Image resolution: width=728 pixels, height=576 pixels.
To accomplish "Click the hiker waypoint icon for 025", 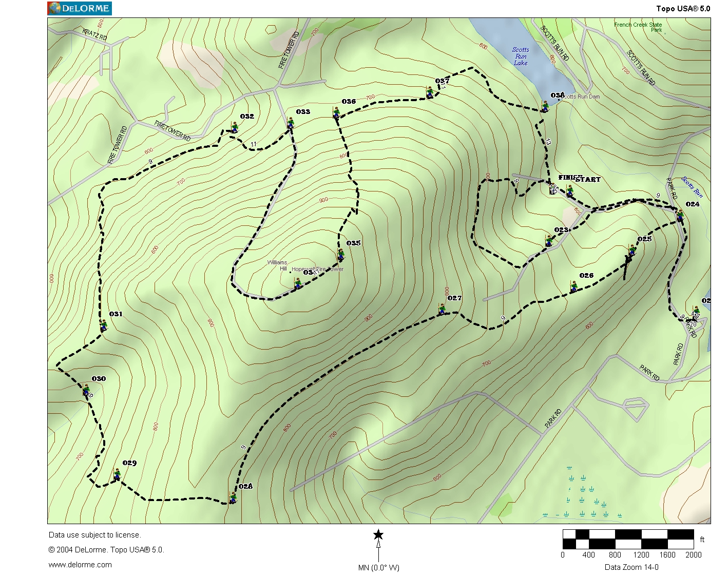I will point(632,250).
